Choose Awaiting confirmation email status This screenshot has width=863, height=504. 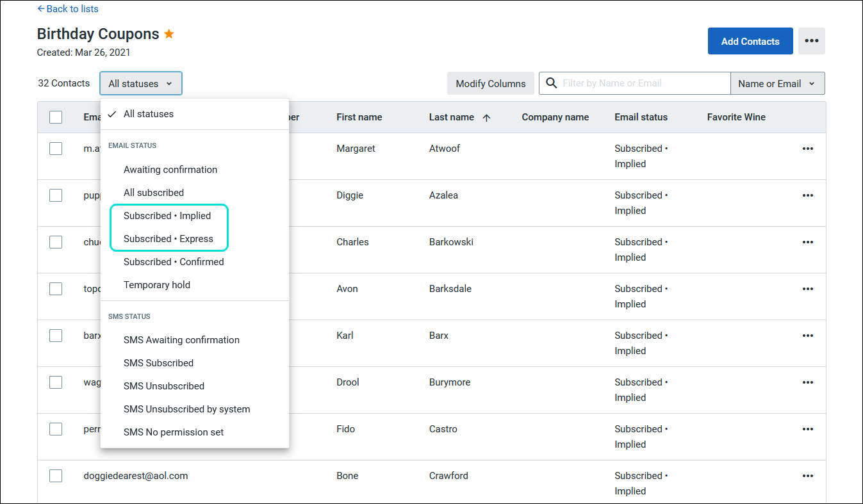(195, 170)
